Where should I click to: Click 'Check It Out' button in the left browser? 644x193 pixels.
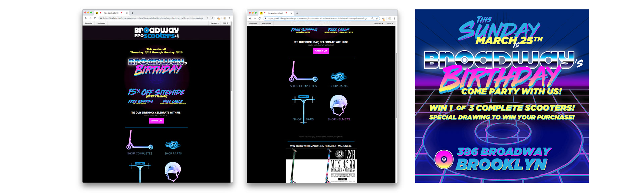click(156, 121)
